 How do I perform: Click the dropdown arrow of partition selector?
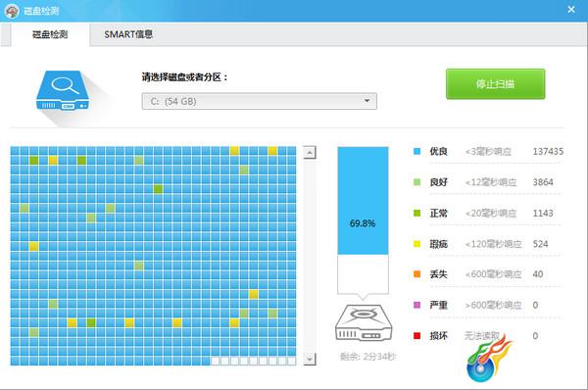point(367,101)
